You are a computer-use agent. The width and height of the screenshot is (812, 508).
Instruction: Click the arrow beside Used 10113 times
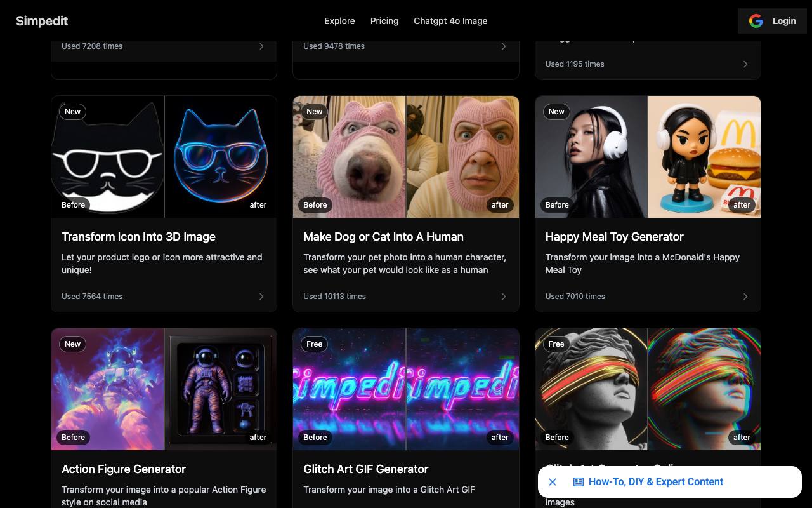[504, 297]
